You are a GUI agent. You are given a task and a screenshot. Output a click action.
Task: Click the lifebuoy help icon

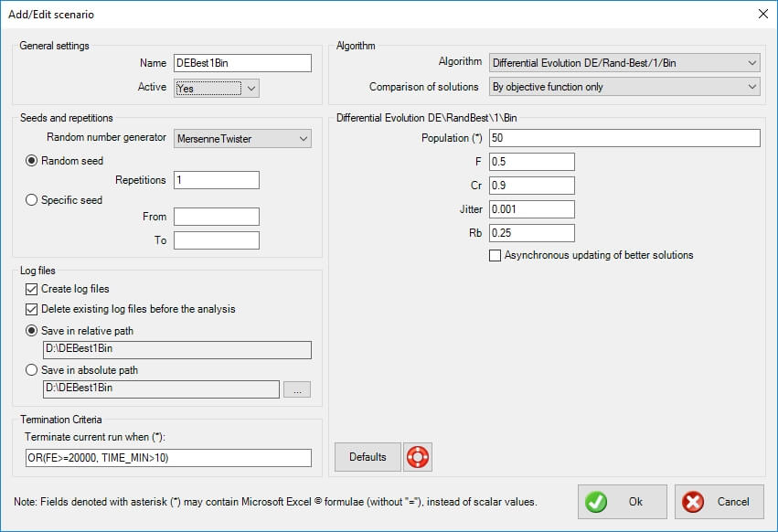[x=418, y=457]
